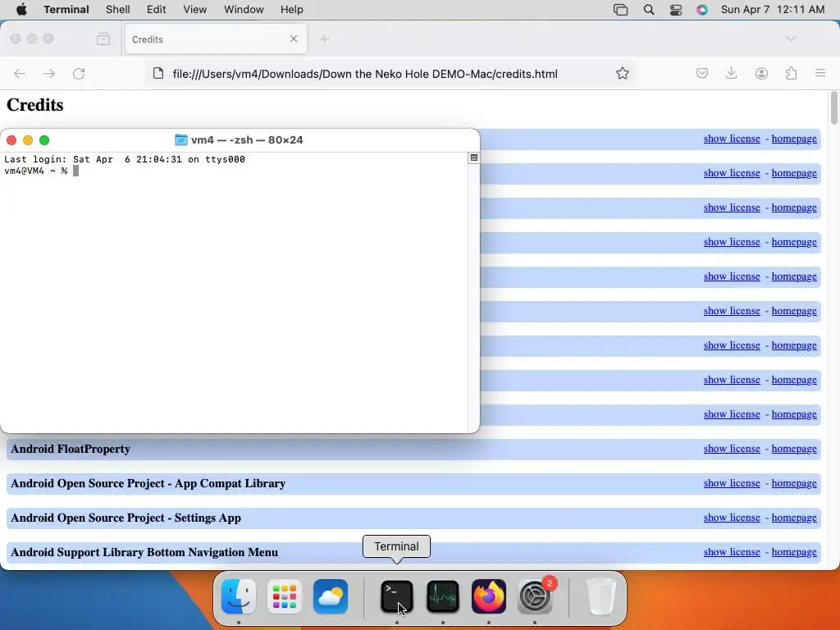Expand the list all tabs chevron
Image resolution: width=840 pixels, height=630 pixels.
coord(790,39)
